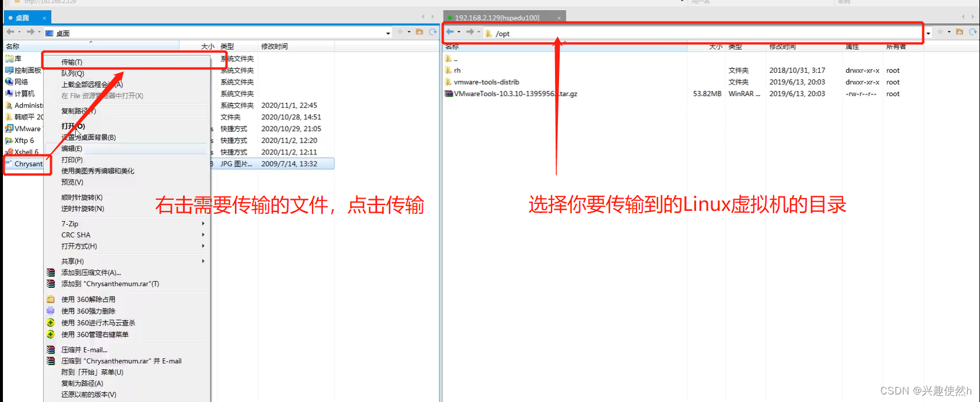Click 360 icon beside 使用 360管理右键菜单
The height and width of the screenshot is (402, 980).
click(x=51, y=334)
